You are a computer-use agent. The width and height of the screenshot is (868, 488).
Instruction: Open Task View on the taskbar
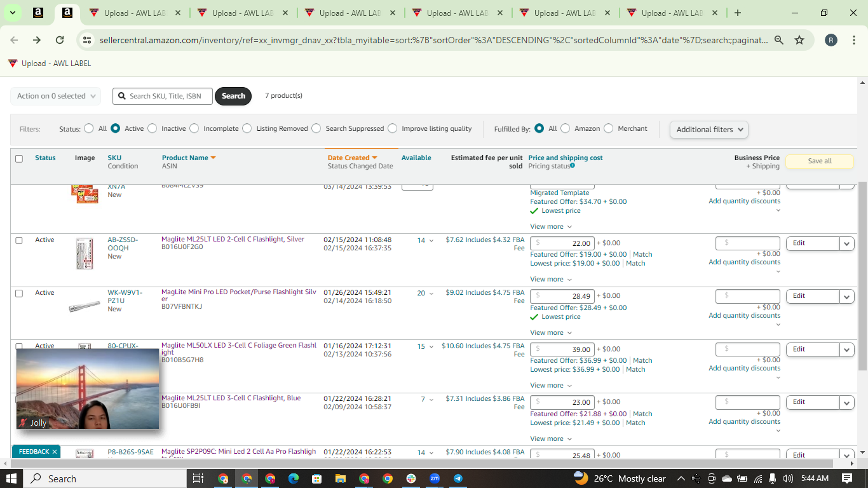pos(198,478)
